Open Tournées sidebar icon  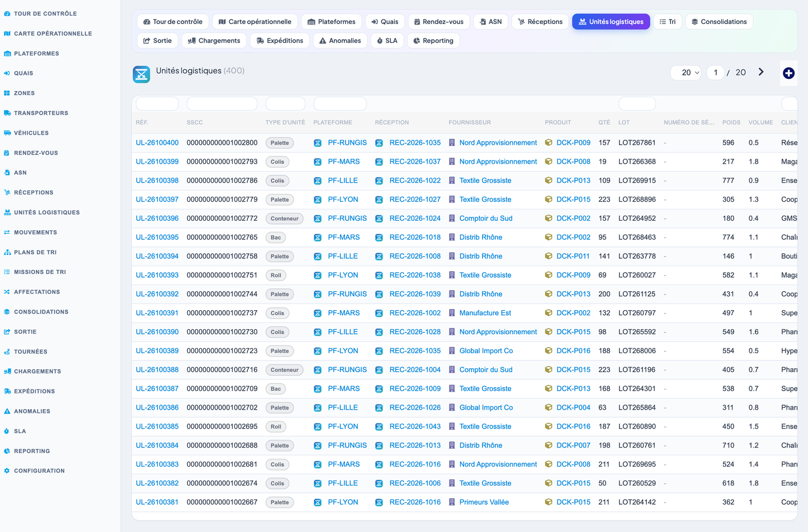[7, 352]
